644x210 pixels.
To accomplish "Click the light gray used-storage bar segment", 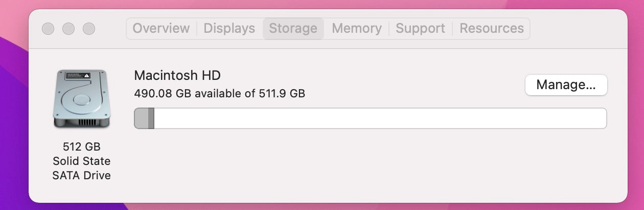I will click(x=141, y=118).
